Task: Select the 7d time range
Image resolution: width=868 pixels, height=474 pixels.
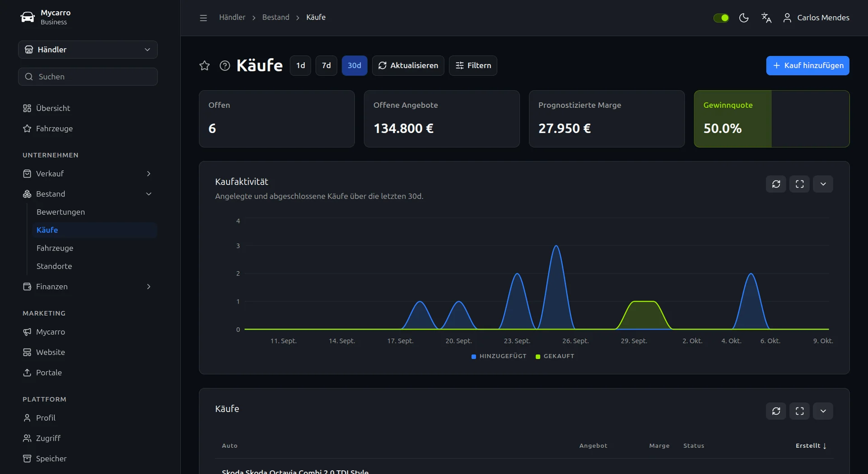Action: coord(326,66)
